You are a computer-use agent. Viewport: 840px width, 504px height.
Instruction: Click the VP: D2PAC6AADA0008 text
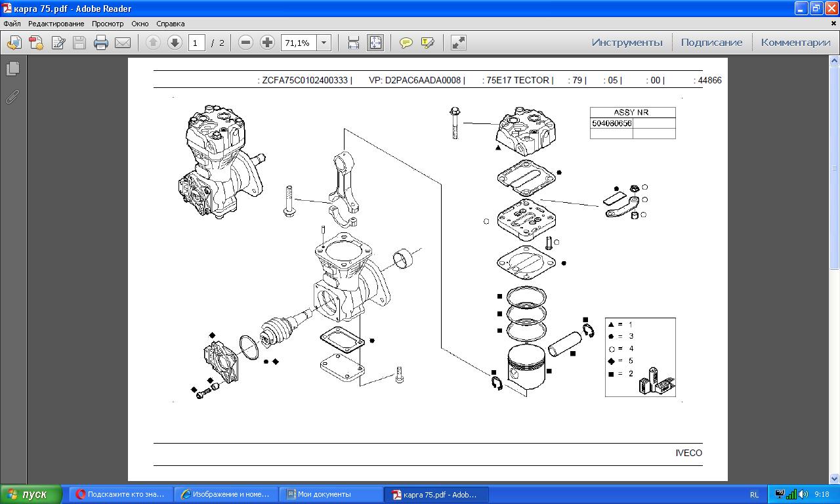415,80
